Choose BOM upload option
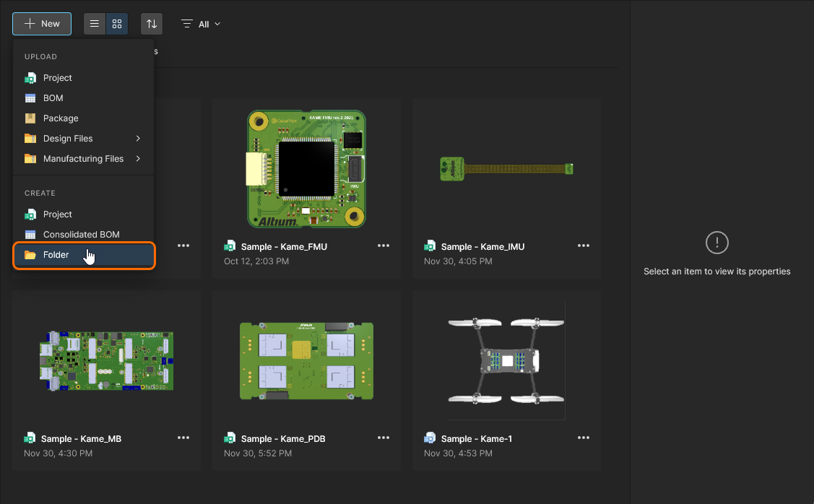 [53, 98]
